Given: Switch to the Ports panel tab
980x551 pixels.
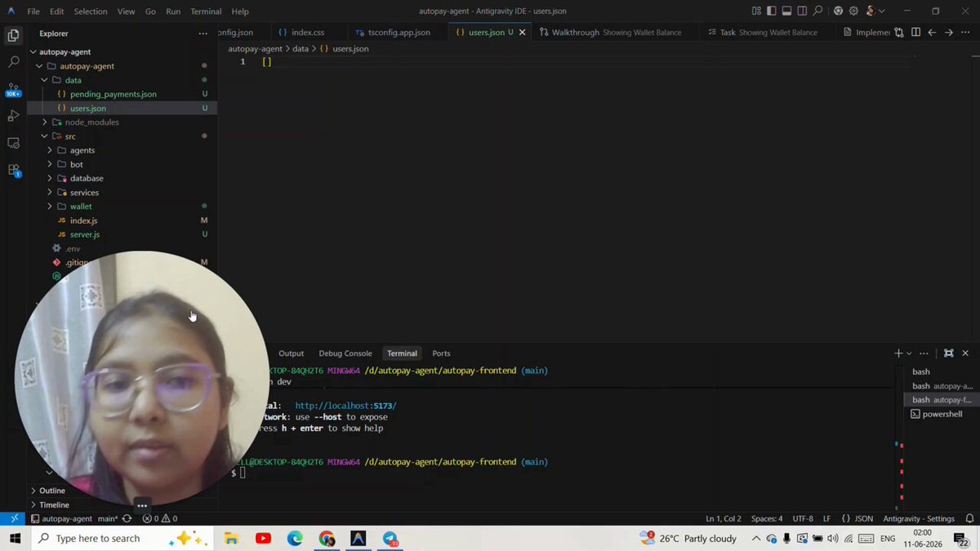Looking at the screenshot, I should point(441,353).
